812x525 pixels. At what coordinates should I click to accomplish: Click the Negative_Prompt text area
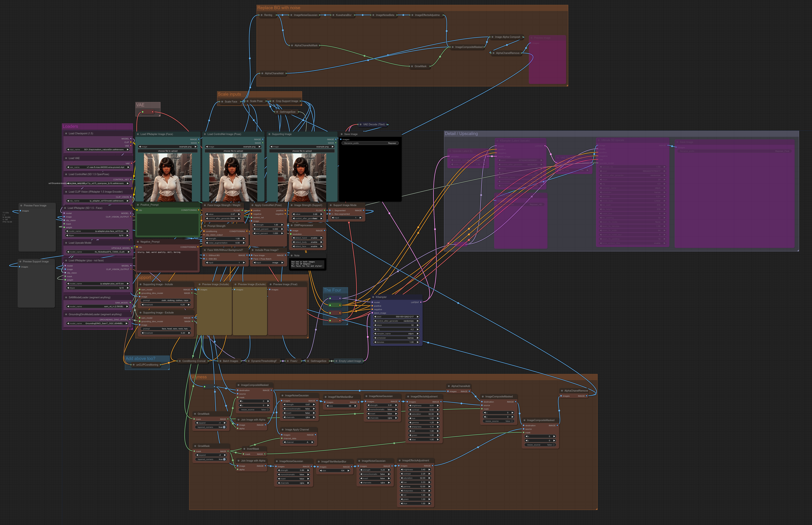point(167,261)
